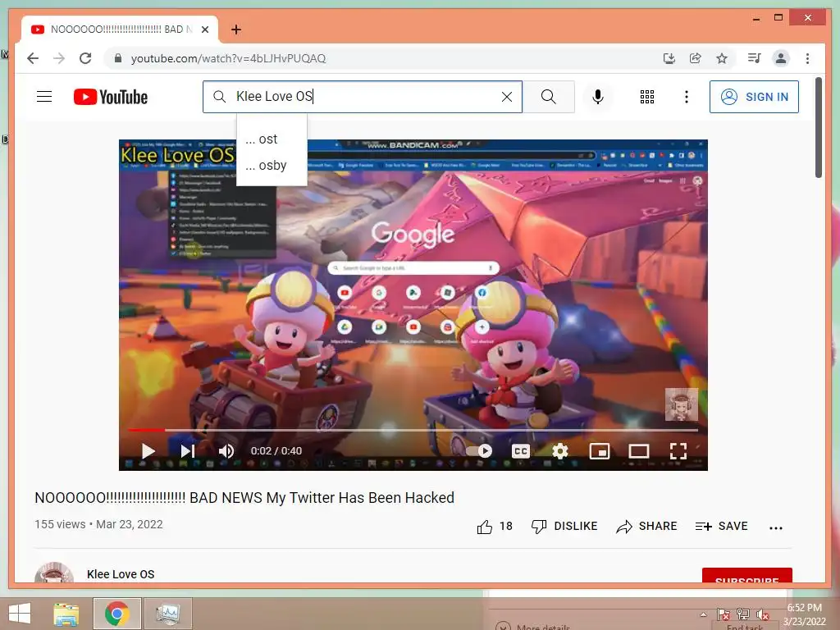Open Chrome media controls icon

(755, 58)
